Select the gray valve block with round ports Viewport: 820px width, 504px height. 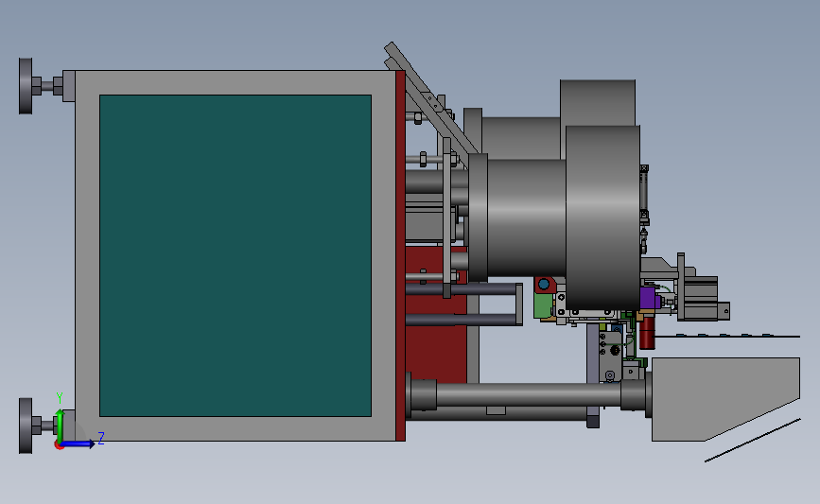(x=610, y=355)
